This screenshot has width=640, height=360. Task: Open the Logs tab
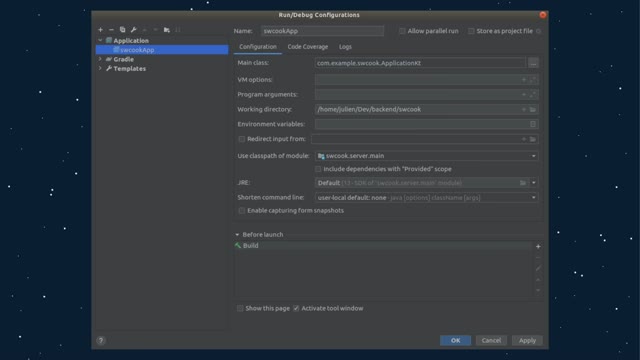[x=345, y=47]
